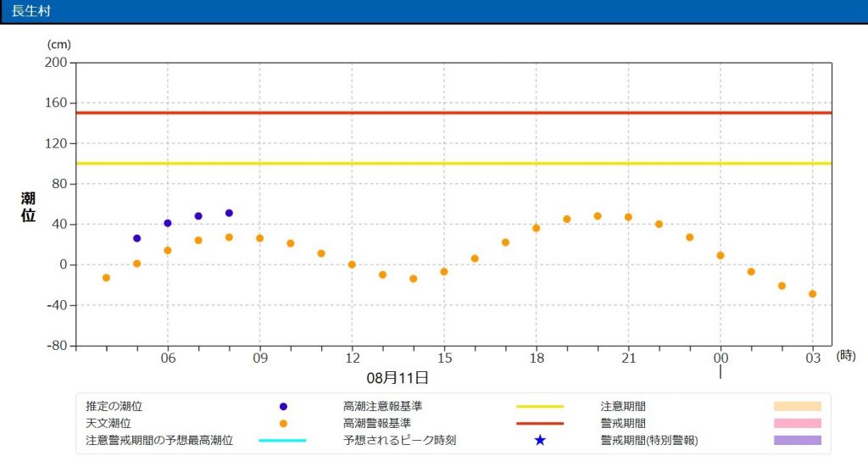Click the orange tide dot at 15時
This screenshot has height=467, width=868.
[444, 272]
